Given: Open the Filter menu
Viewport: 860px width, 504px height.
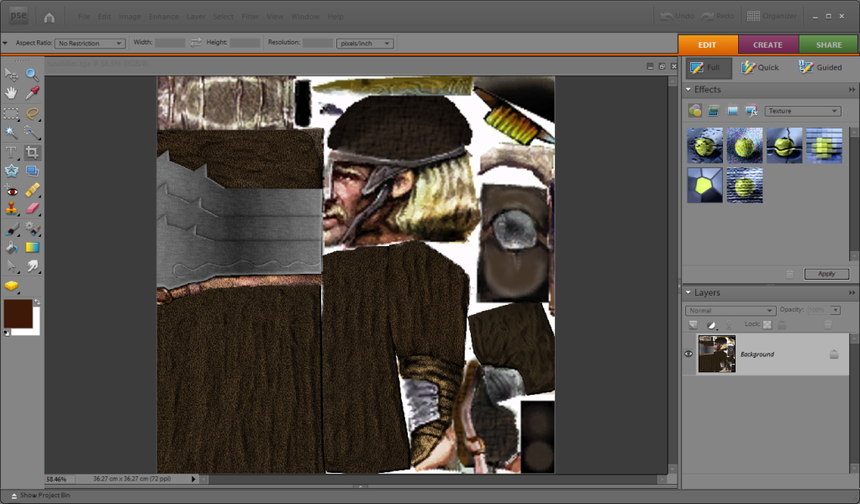Looking at the screenshot, I should [x=250, y=16].
